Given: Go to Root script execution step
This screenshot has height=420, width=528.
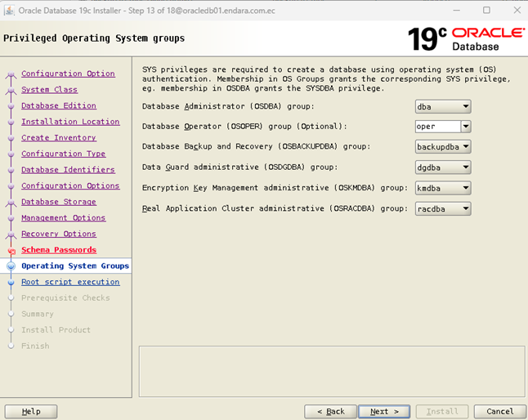Looking at the screenshot, I should [x=70, y=282].
